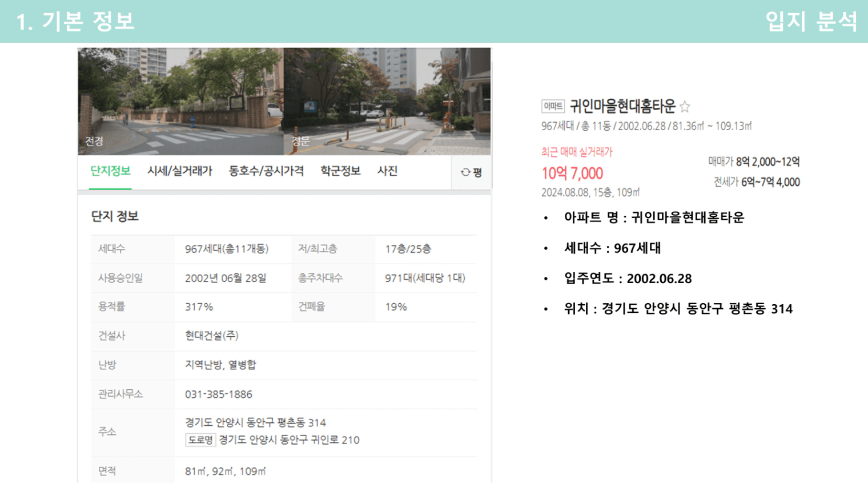
Task: Click the area value 81㎡, 92㎡, 109㎡
Action: coord(226,471)
